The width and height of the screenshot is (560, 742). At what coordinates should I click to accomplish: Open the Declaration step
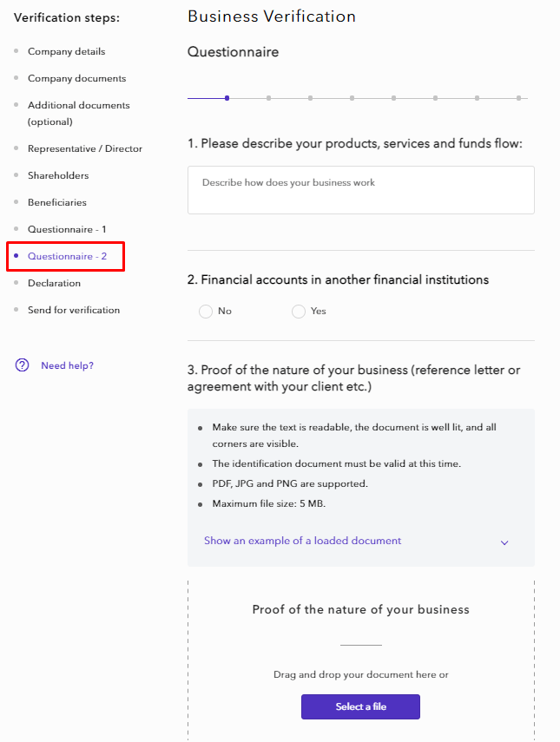[x=54, y=283]
